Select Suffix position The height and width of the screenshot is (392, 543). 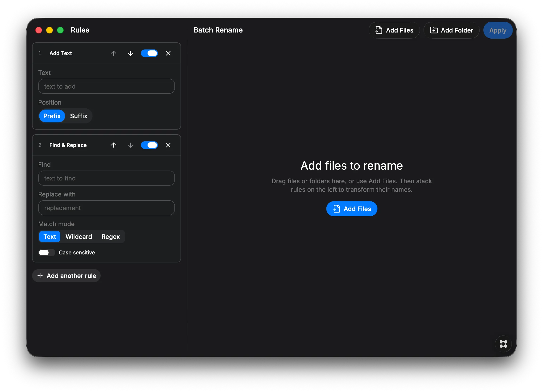[x=78, y=116]
